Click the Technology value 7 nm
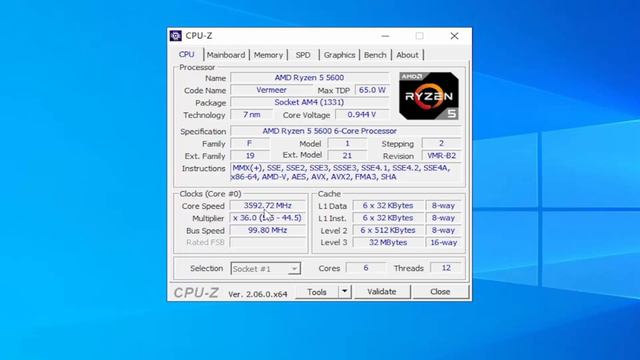Screen dimensions: 640x360 251,115
